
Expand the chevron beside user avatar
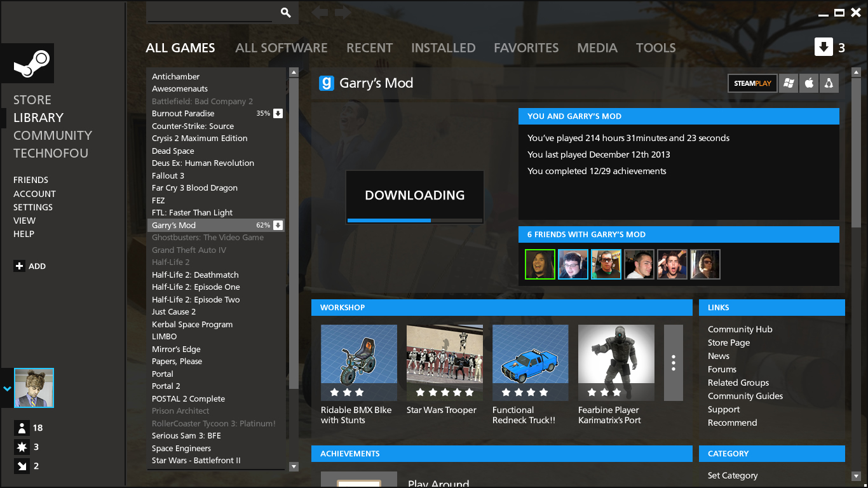[7, 388]
